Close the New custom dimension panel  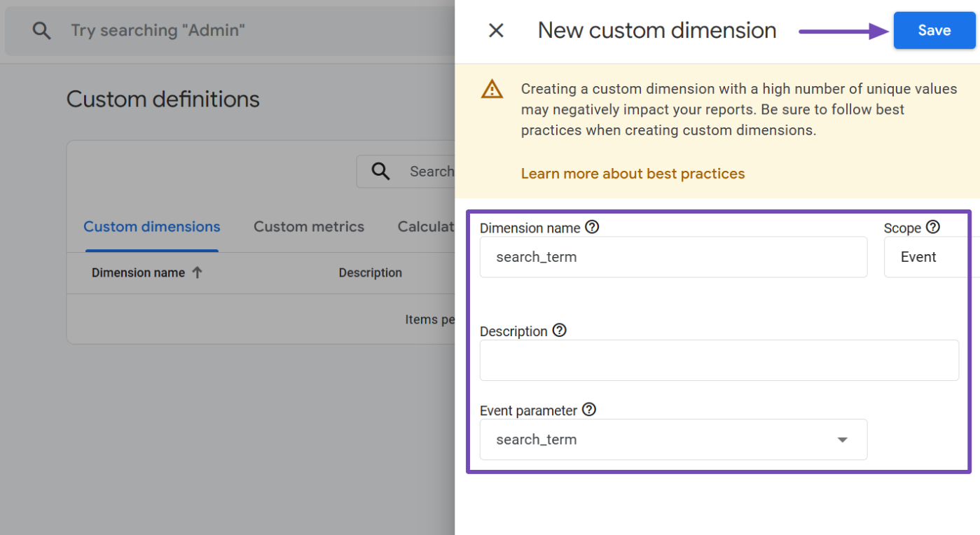[x=496, y=31]
